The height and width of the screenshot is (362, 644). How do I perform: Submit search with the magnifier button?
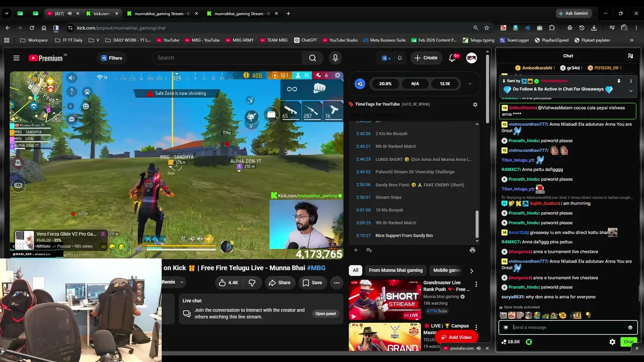[312, 58]
